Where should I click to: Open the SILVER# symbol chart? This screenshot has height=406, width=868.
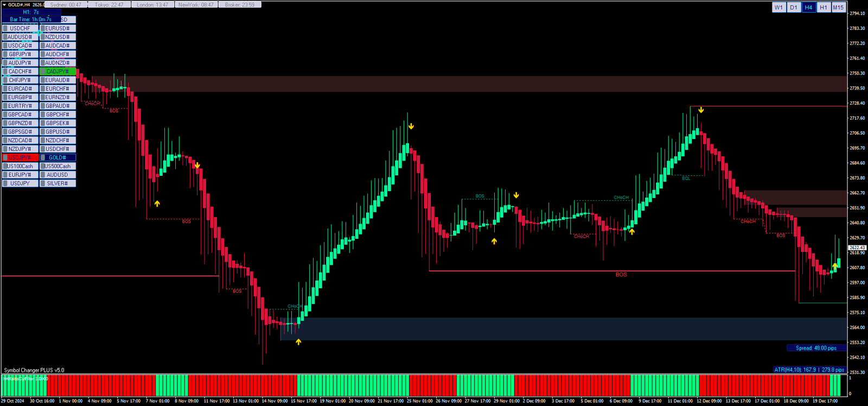(58, 183)
